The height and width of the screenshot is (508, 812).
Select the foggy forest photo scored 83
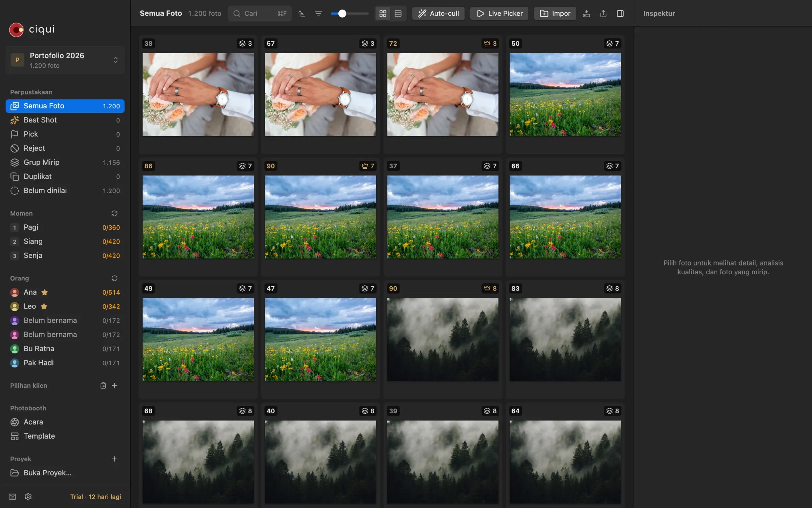[565, 339]
